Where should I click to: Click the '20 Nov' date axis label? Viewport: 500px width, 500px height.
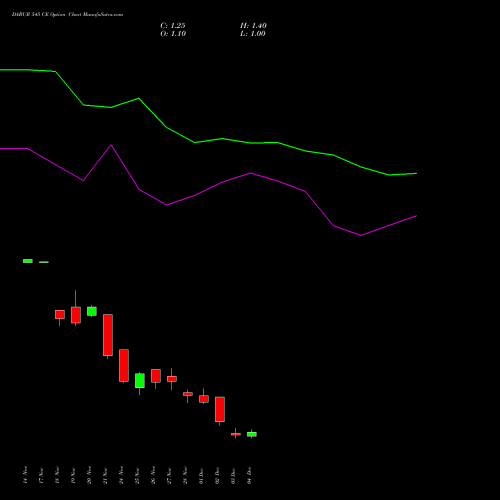pos(89,475)
